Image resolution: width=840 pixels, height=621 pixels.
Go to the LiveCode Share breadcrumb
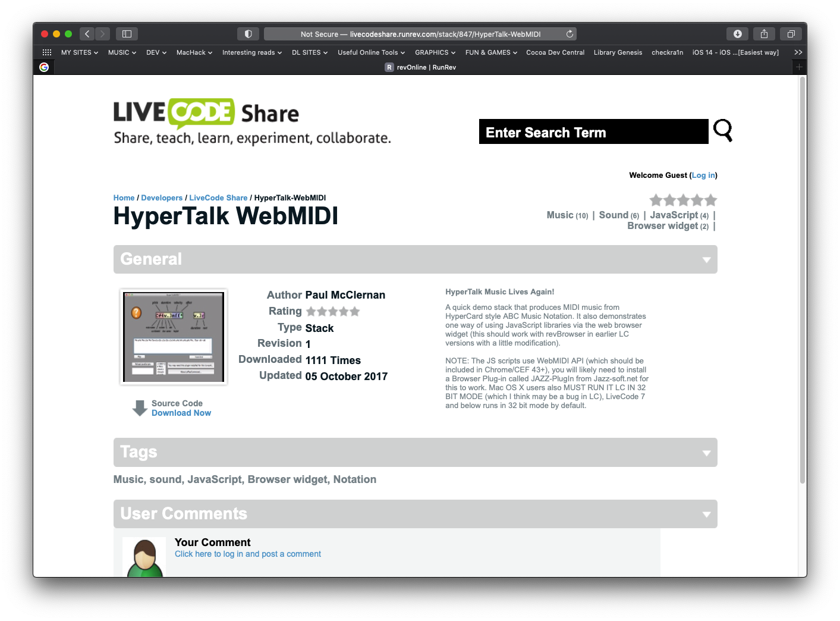[218, 198]
